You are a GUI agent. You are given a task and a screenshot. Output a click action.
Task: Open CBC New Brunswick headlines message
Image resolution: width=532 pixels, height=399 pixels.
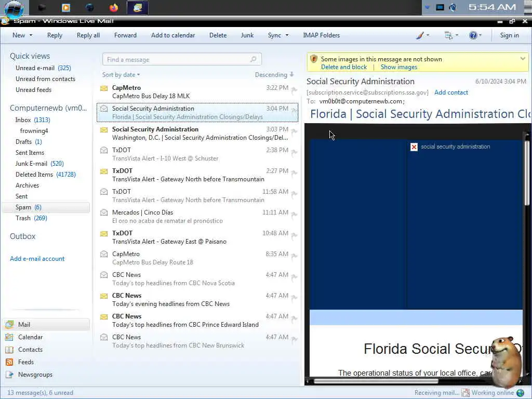point(197,341)
